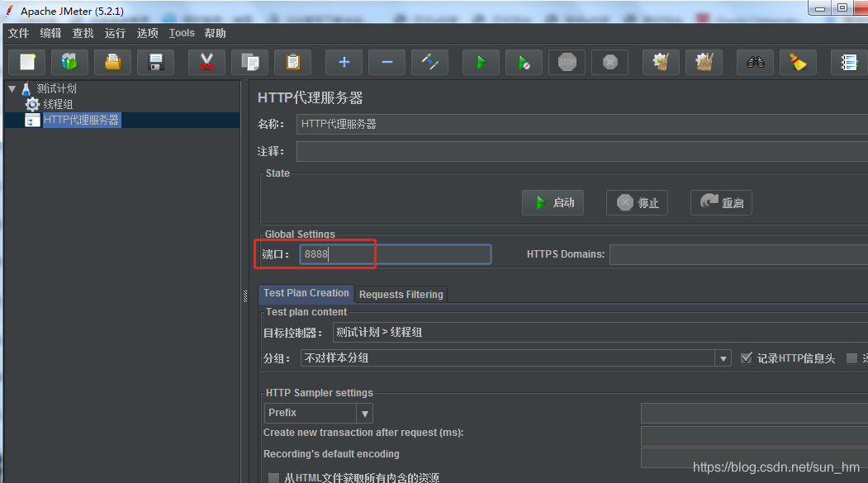The width and height of the screenshot is (868, 483).
Task: Click the 停止 proxy button
Action: pos(637,202)
